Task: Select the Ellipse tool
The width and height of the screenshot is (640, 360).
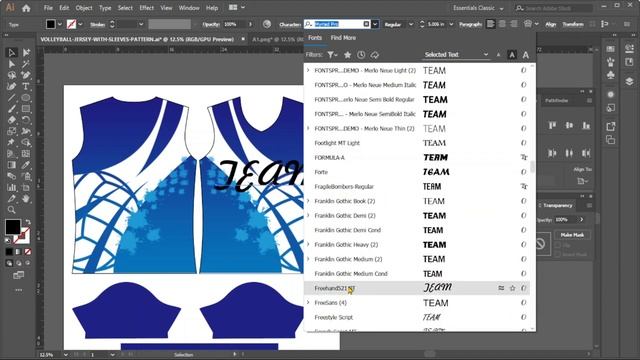Action: [x=26, y=98]
